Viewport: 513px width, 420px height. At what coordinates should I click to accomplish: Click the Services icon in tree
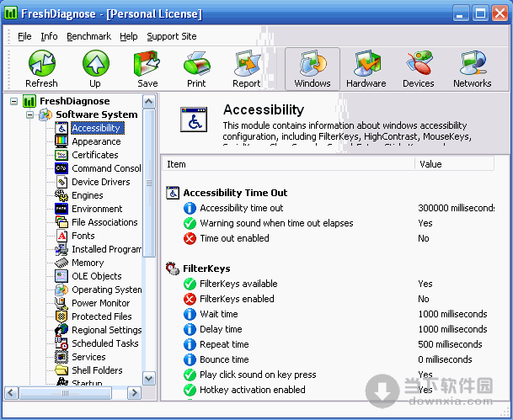[61, 357]
